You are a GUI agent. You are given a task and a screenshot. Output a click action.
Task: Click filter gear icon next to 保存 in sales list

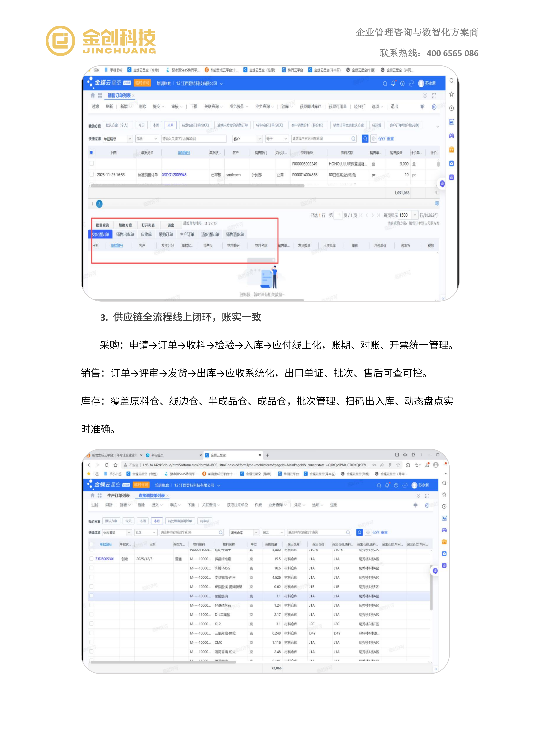(374, 139)
